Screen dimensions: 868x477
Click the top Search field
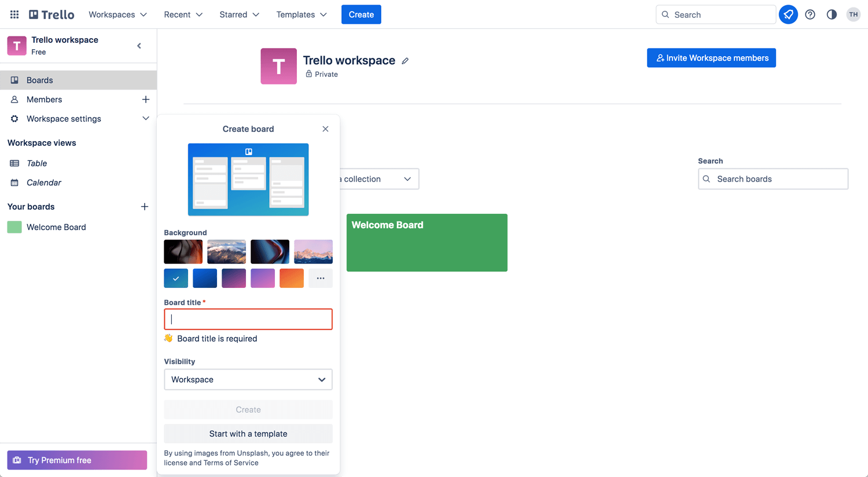[716, 14]
